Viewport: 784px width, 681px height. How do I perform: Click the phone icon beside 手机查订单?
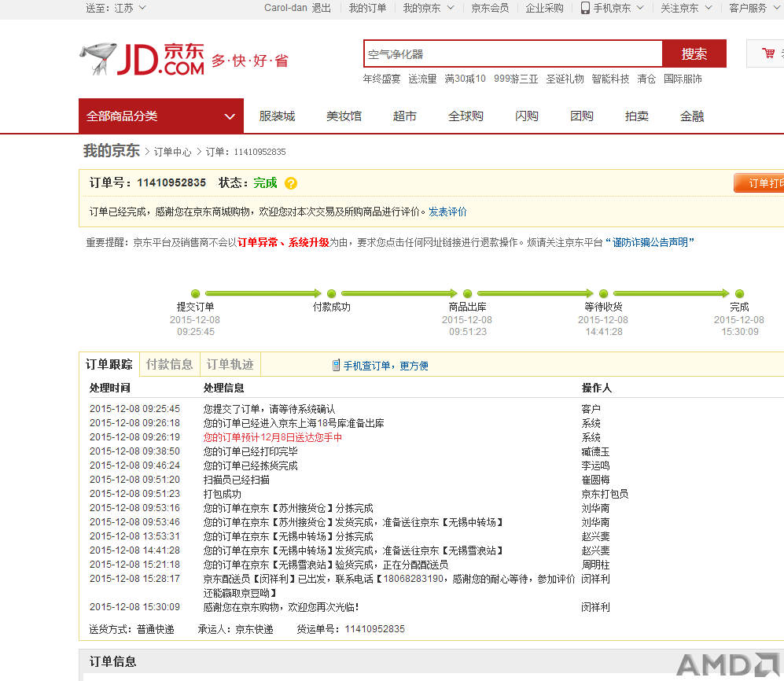(x=336, y=366)
